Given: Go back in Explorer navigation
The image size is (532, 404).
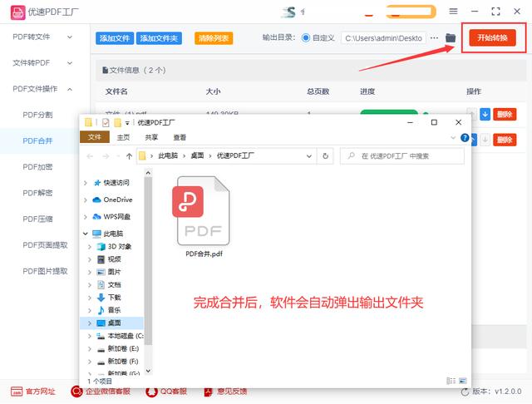Looking at the screenshot, I should (90, 156).
